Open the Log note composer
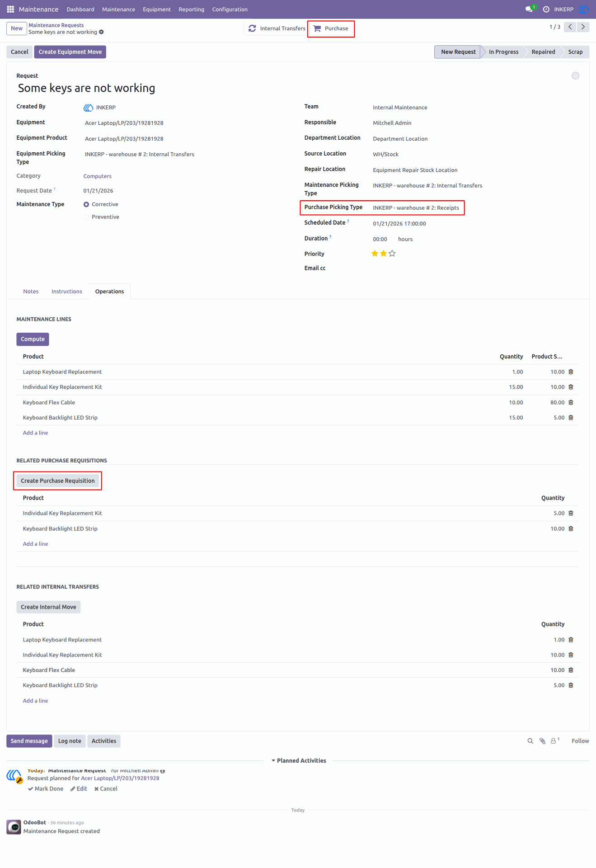The image size is (596, 868). (70, 741)
